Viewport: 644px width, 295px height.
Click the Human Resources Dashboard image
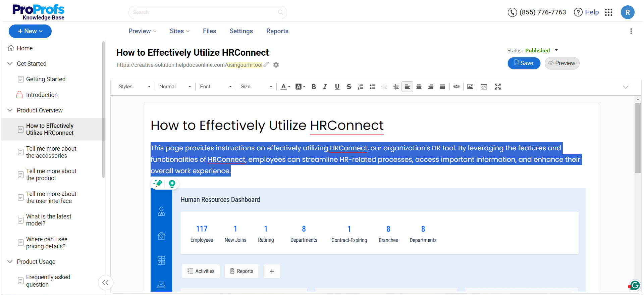(x=368, y=240)
